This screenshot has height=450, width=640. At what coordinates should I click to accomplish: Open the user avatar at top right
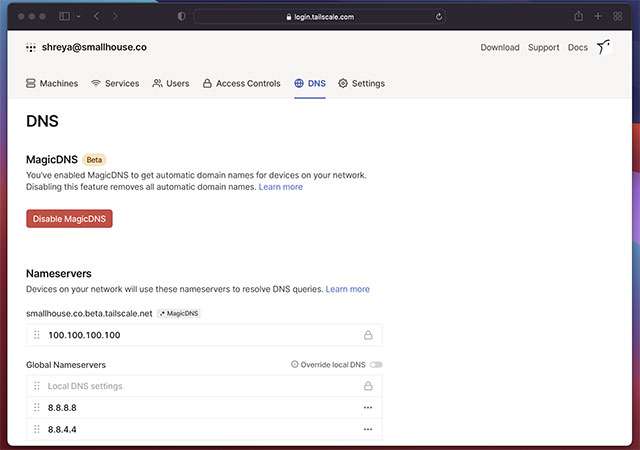603,47
